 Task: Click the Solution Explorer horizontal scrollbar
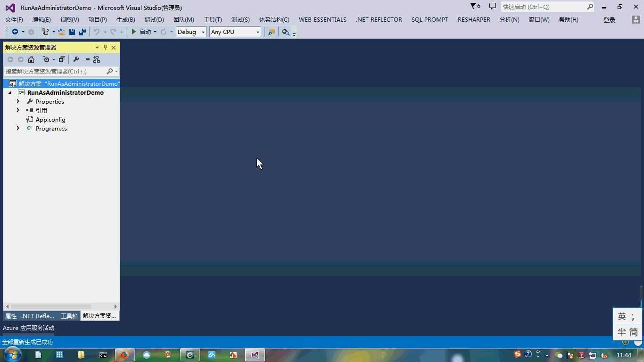click(x=51, y=306)
